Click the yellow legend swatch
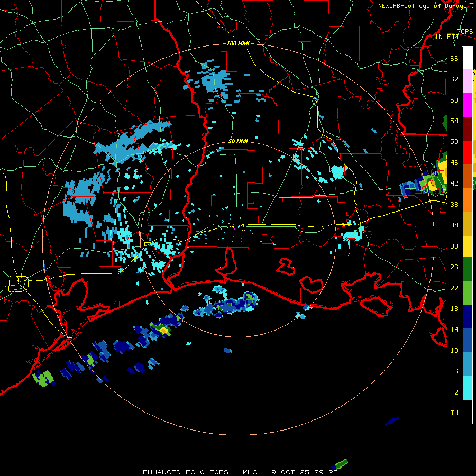 (x=467, y=246)
